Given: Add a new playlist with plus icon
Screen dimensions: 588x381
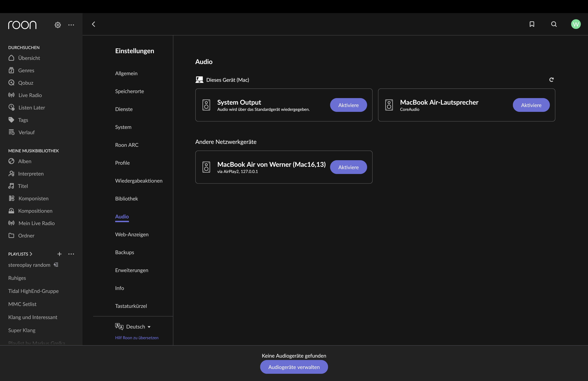Looking at the screenshot, I should (59, 254).
